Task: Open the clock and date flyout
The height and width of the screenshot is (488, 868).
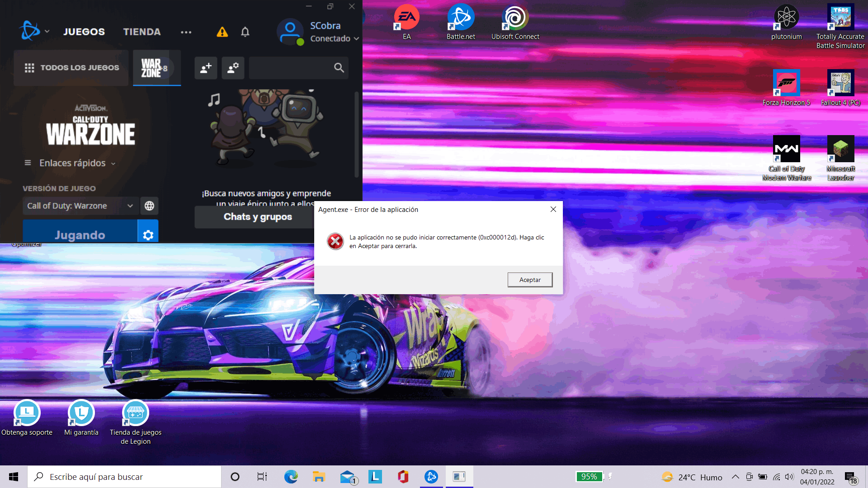Action: point(817,477)
